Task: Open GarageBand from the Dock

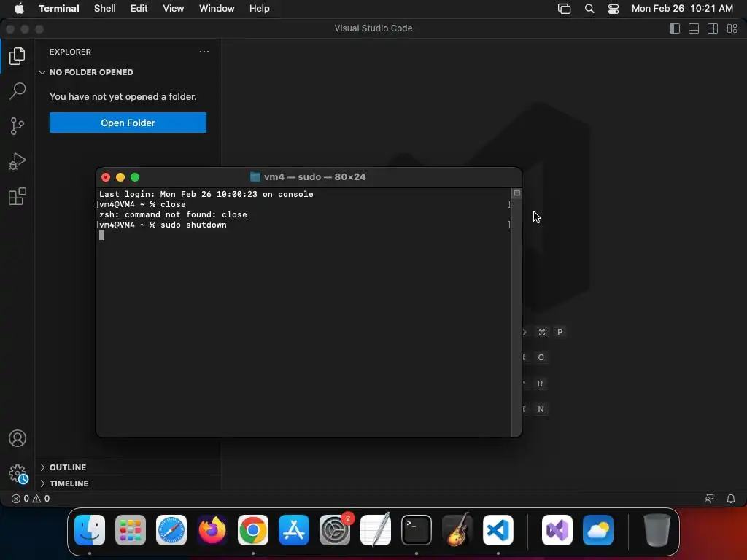Action: click(x=457, y=530)
